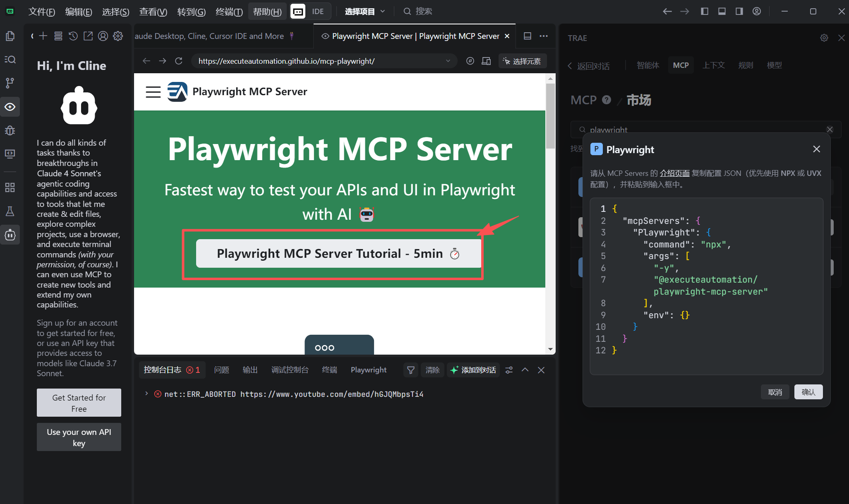
Task: Toggle bottom panel layout icon
Action: [x=722, y=11]
